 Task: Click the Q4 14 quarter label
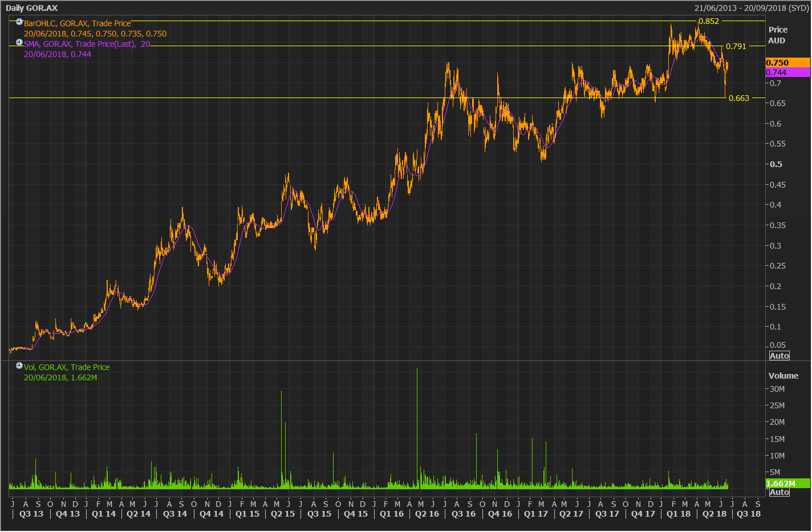pyautogui.click(x=212, y=514)
